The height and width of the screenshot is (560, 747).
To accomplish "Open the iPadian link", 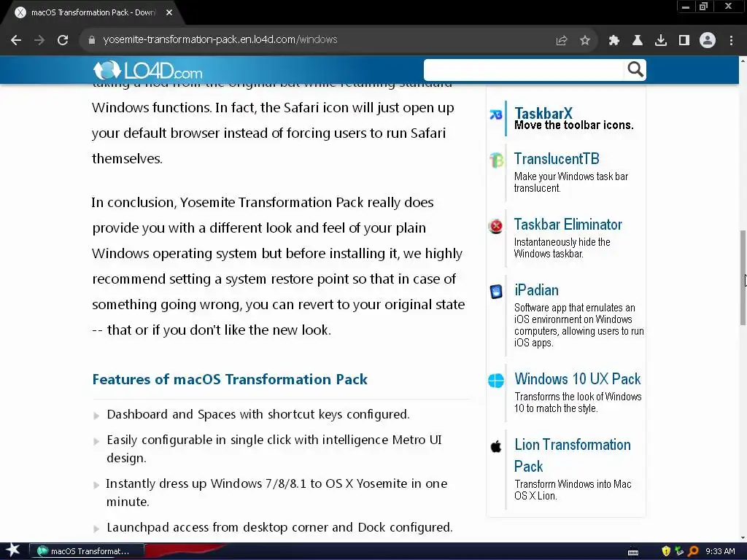I will tap(536, 290).
